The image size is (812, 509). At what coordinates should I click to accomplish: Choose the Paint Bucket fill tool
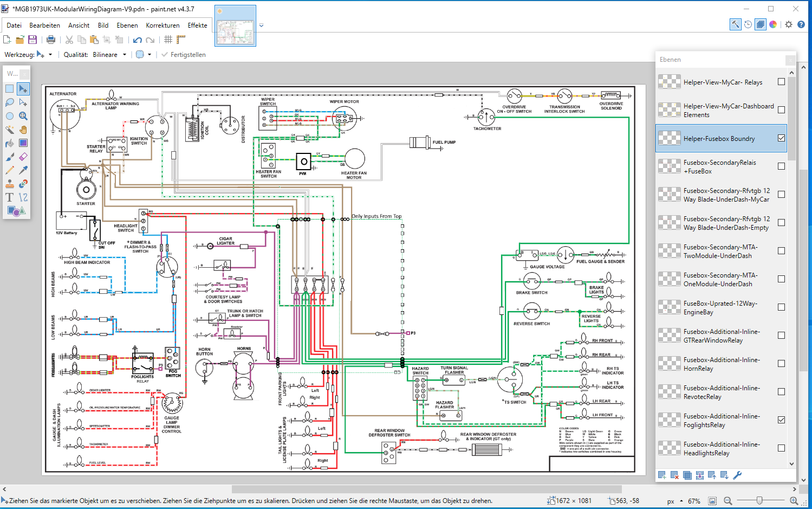(x=10, y=143)
